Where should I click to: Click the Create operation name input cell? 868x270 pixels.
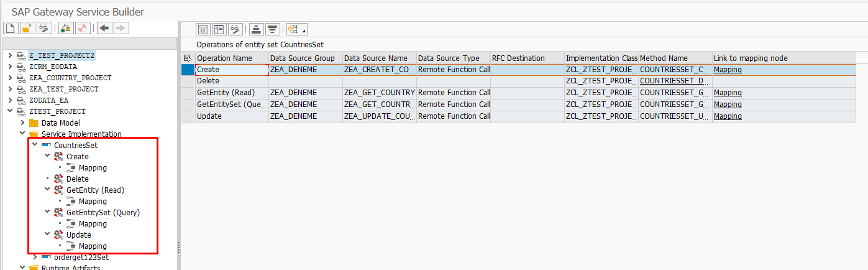231,70
